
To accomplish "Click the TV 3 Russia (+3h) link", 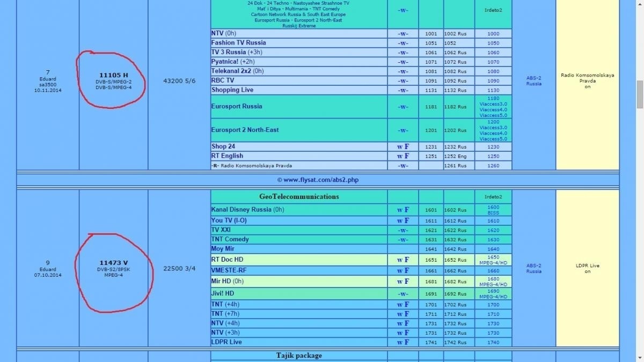I will point(236,52).
